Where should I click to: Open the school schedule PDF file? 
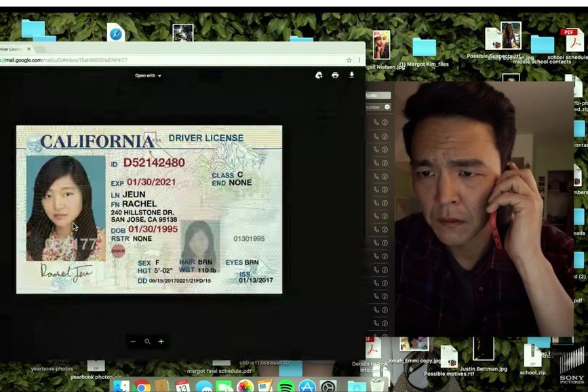pyautogui.click(x=572, y=41)
